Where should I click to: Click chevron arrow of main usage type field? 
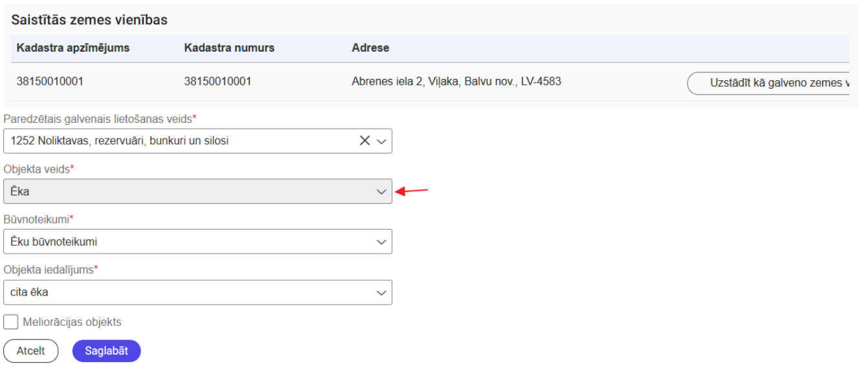coord(381,141)
